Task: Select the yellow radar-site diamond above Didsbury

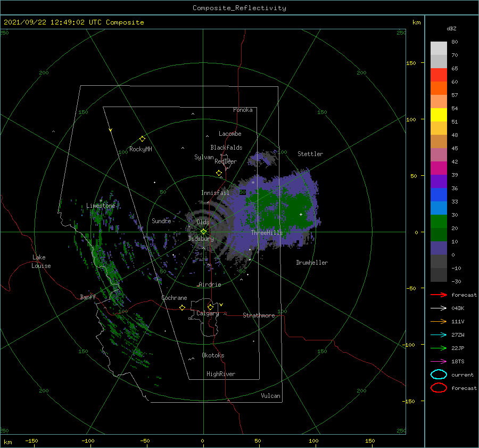Action: 203,232
